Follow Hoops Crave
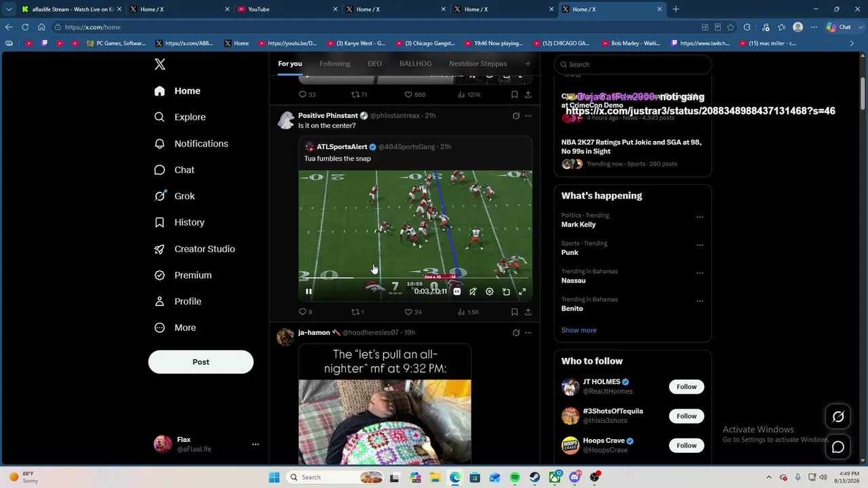The image size is (868, 488). tap(686, 445)
